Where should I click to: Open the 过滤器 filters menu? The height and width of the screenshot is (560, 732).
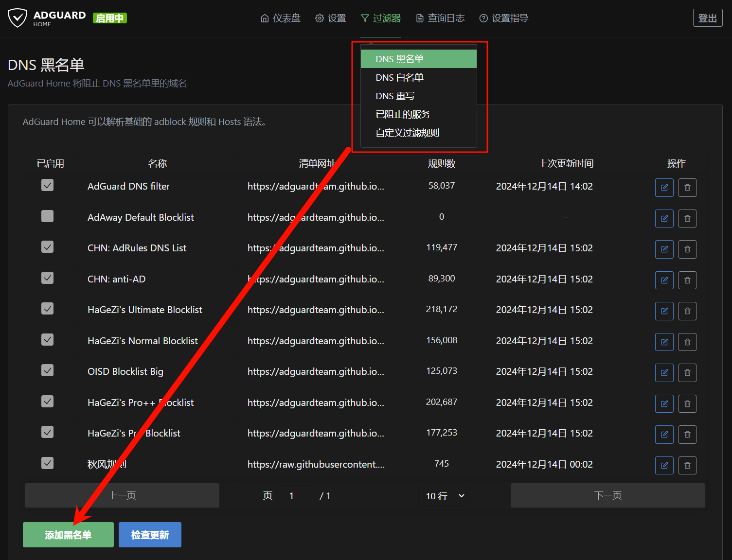tap(380, 18)
